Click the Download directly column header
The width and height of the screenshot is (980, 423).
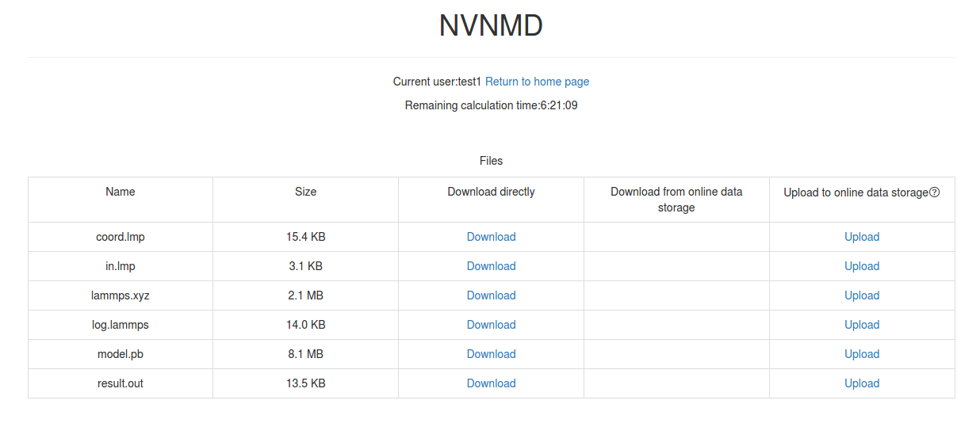pyautogui.click(x=491, y=192)
